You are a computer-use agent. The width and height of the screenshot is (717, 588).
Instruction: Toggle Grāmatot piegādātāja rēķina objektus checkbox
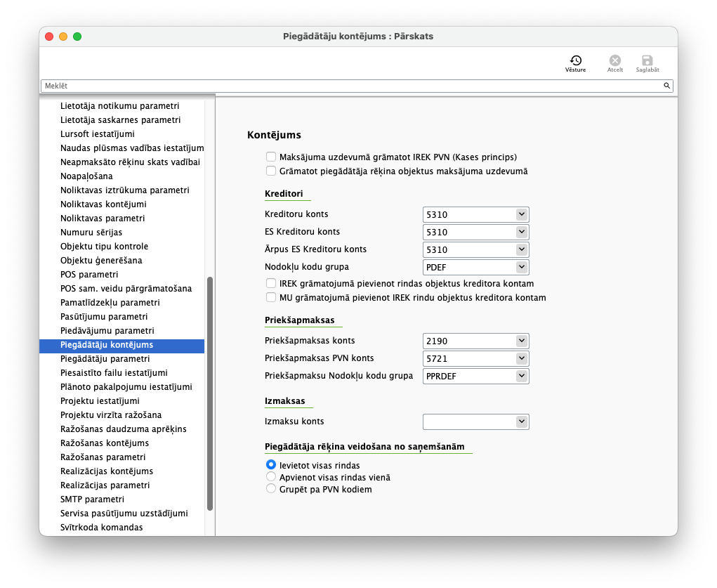(271, 171)
